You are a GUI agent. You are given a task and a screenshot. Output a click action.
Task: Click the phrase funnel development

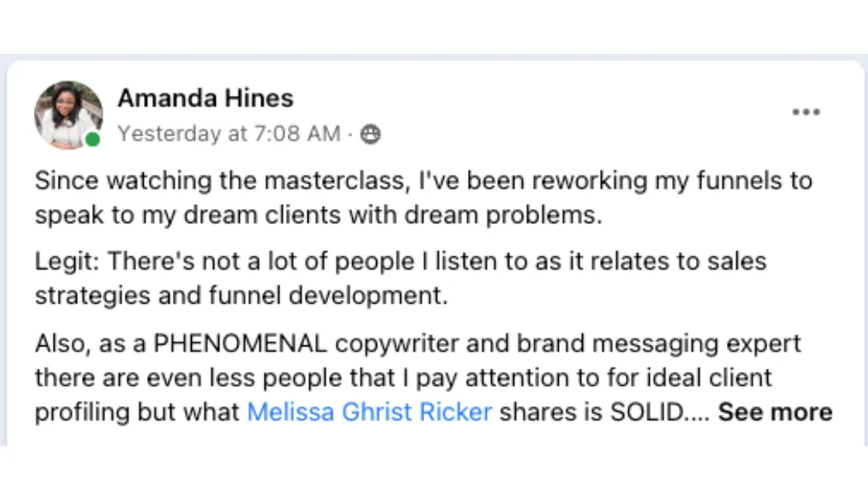(x=327, y=296)
